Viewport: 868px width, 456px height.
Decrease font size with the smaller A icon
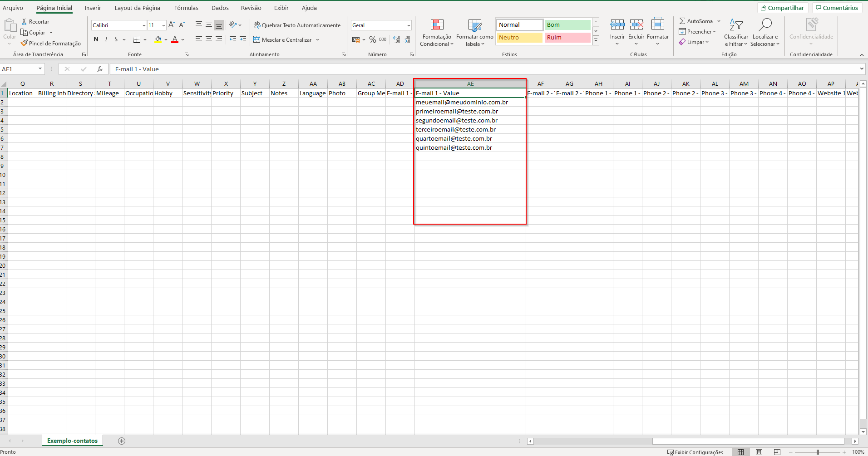(182, 25)
